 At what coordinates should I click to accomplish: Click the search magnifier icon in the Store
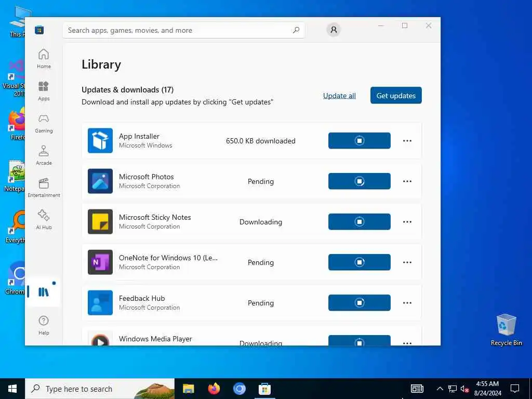point(296,30)
